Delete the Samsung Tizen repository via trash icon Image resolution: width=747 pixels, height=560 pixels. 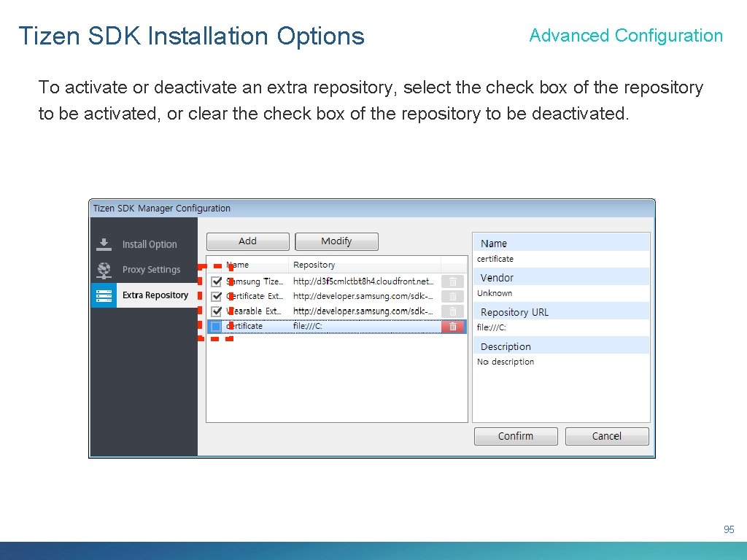452,281
